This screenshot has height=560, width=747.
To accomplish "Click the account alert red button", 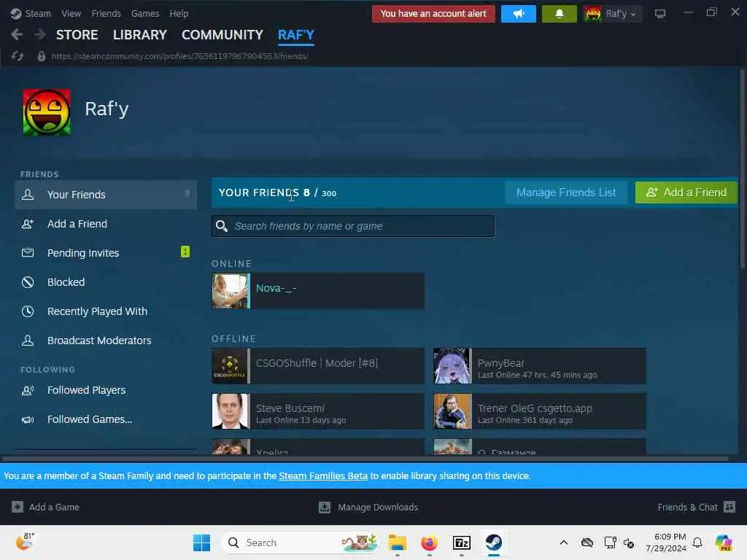I will coord(433,14).
